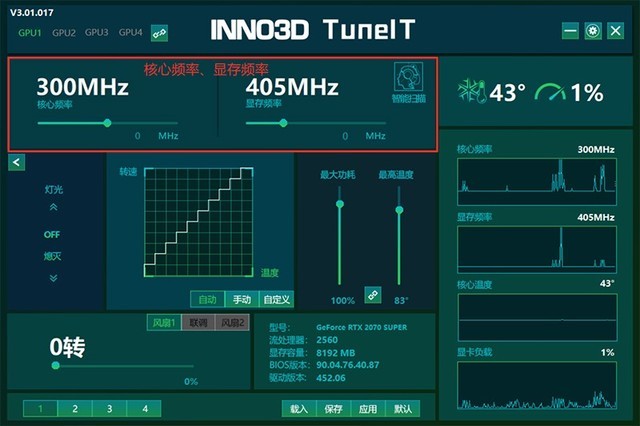
Task: Select 联调 fan sync tab
Action: coord(198,323)
